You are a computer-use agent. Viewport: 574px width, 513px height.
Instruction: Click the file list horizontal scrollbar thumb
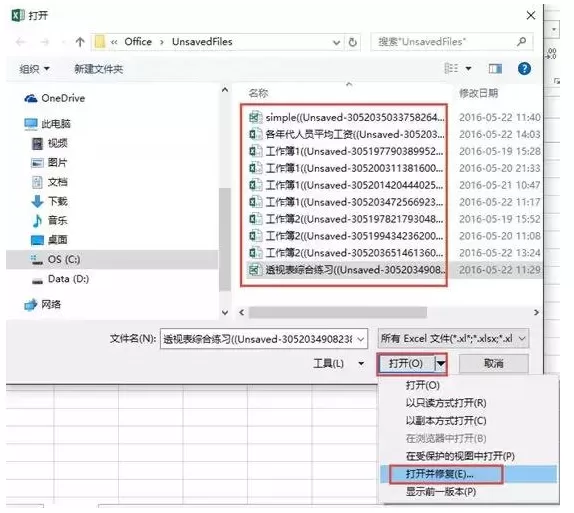point(338,313)
